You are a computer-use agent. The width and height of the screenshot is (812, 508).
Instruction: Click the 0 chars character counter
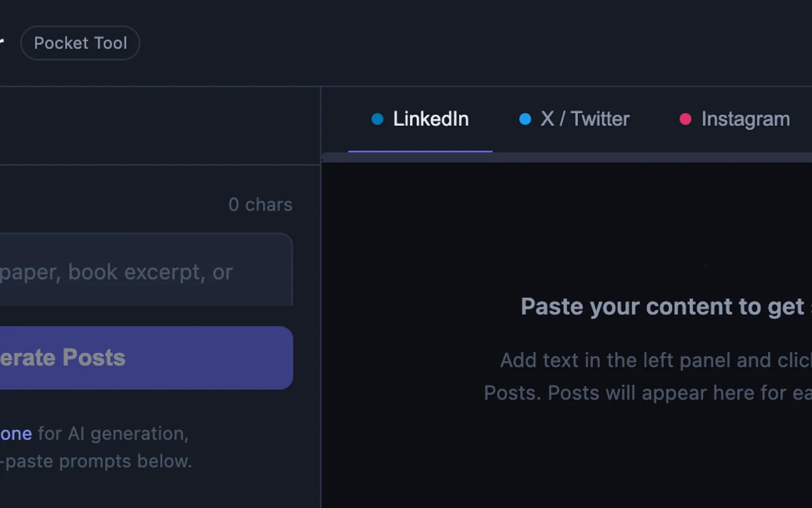pos(260,204)
